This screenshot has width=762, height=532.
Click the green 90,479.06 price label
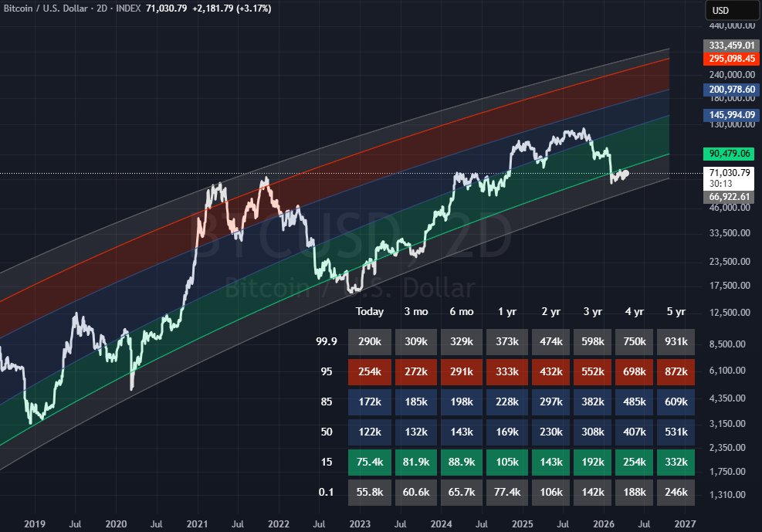click(729, 154)
